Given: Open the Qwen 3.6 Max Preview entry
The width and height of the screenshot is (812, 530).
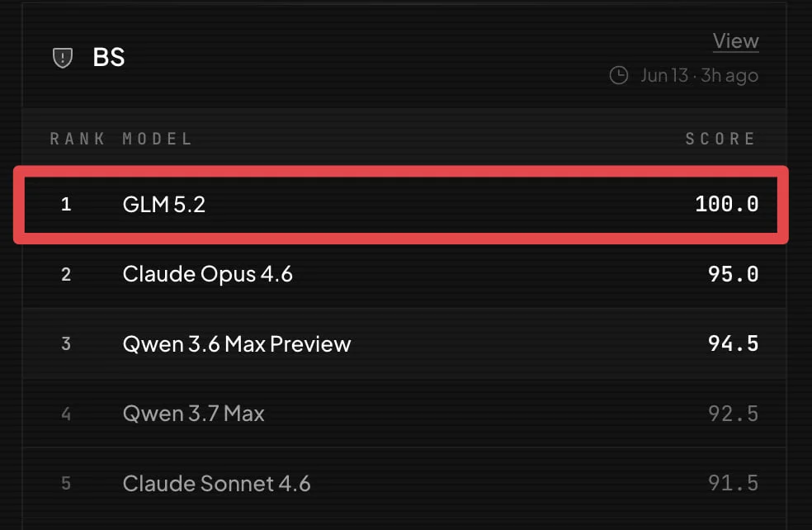Looking at the screenshot, I should click(237, 344).
